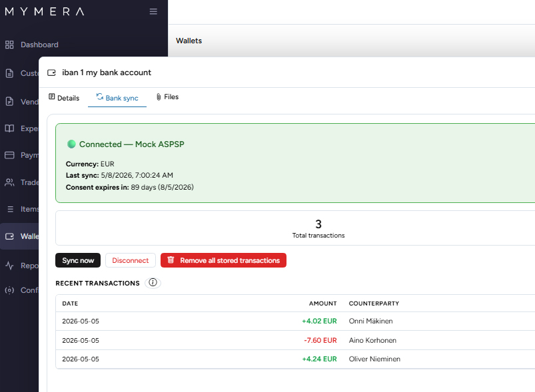Click the Currency: EUR line

[90, 164]
